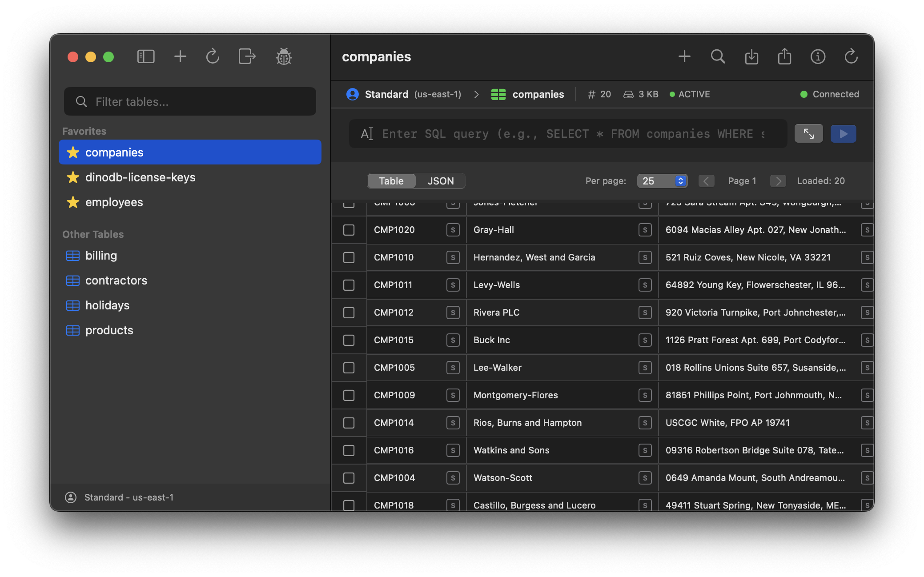Screen dimensions: 924x577
Task: Select checkbox for row CMP1020
Action: 349,230
